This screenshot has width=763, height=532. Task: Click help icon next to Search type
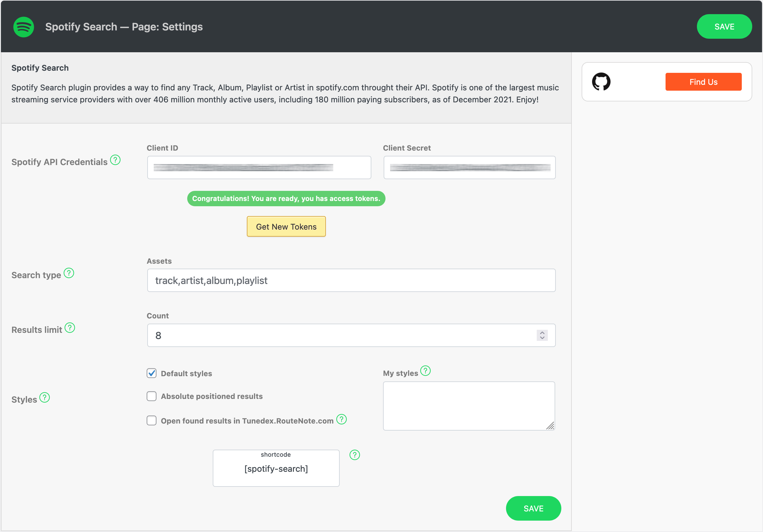(x=69, y=273)
